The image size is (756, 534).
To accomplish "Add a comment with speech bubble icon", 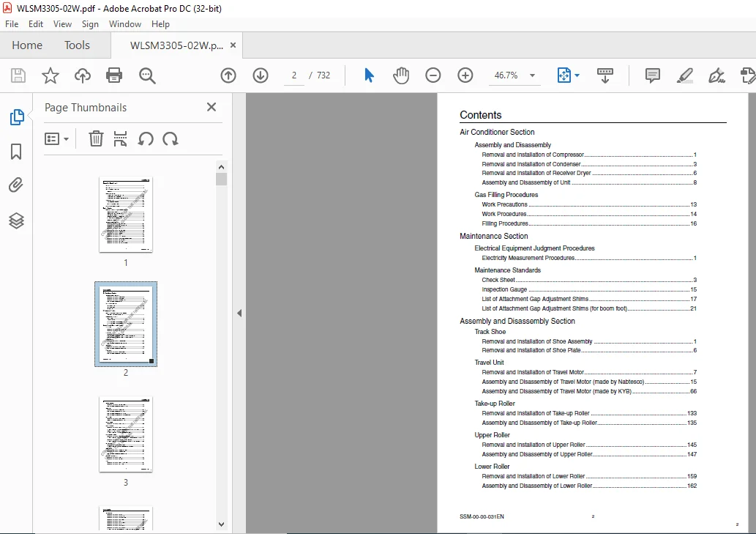I will [x=652, y=75].
